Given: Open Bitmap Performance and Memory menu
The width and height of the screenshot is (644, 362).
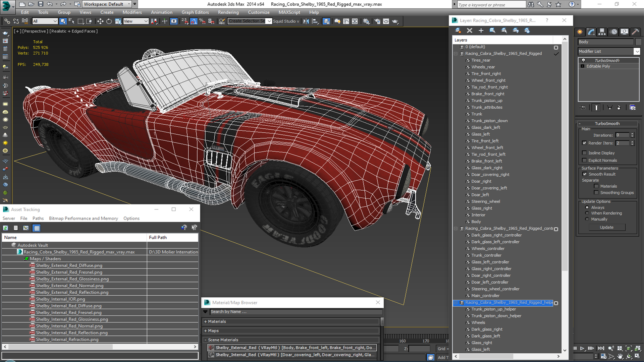Looking at the screenshot, I should (84, 218).
